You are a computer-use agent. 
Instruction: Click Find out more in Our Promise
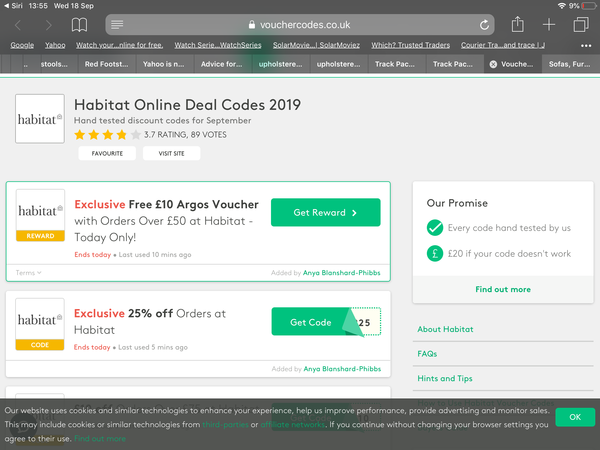tap(503, 290)
